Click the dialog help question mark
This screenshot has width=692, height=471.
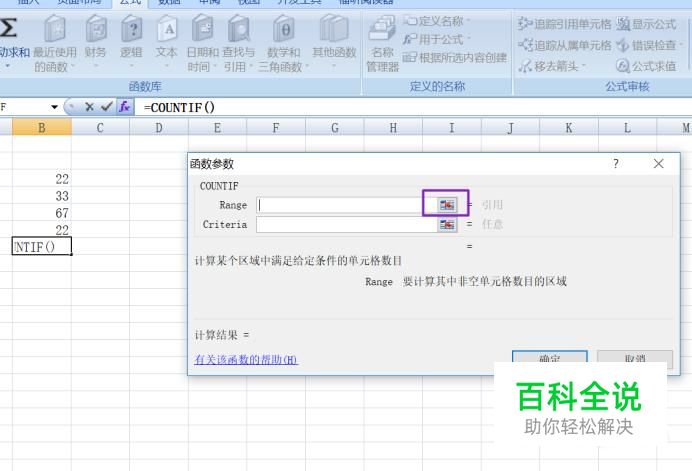[616, 164]
